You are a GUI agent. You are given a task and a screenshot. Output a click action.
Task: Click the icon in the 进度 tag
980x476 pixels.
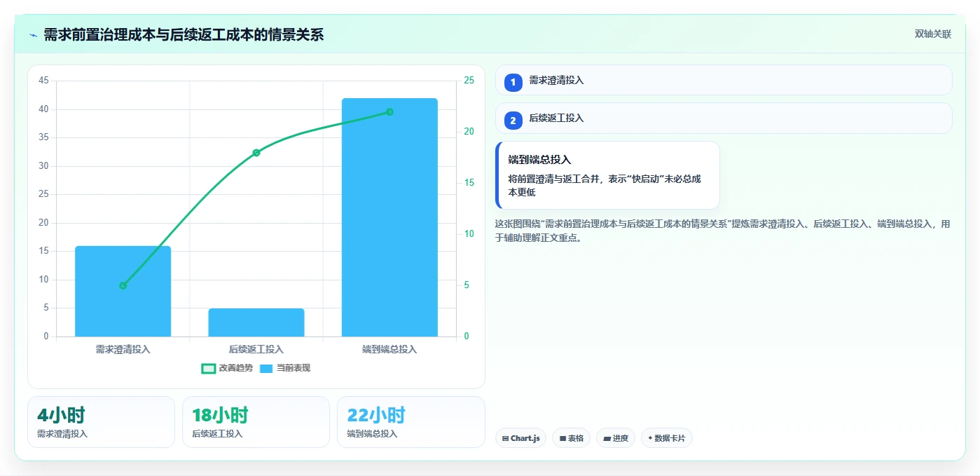point(607,439)
